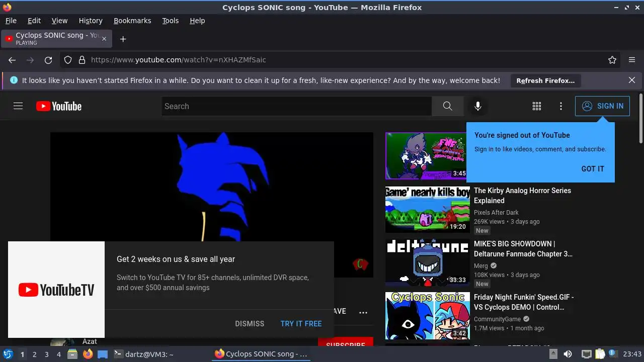
Task: Open the YouTube apps grid icon
Action: point(537,106)
